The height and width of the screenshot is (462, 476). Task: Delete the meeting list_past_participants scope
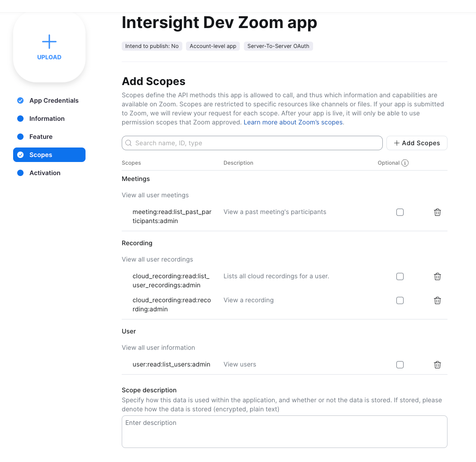coord(438,212)
